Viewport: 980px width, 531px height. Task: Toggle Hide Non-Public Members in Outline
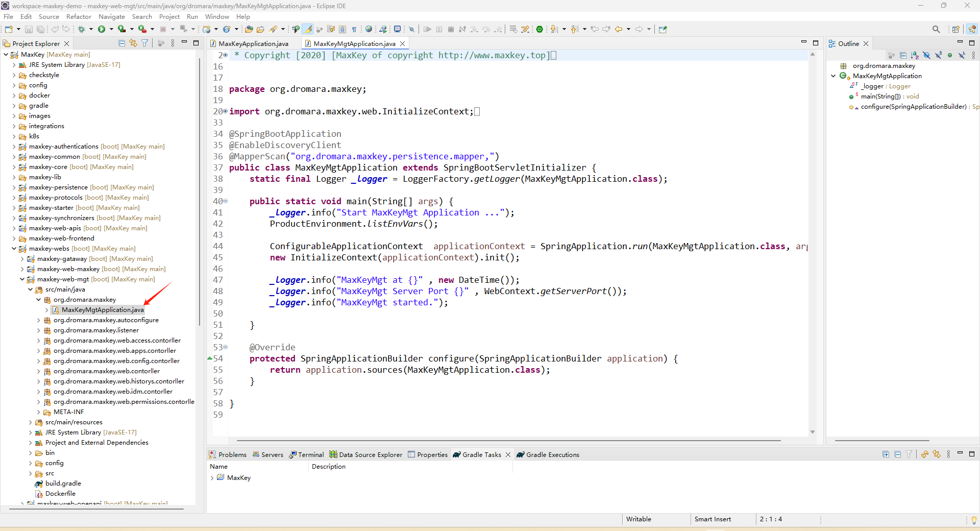tap(950, 55)
